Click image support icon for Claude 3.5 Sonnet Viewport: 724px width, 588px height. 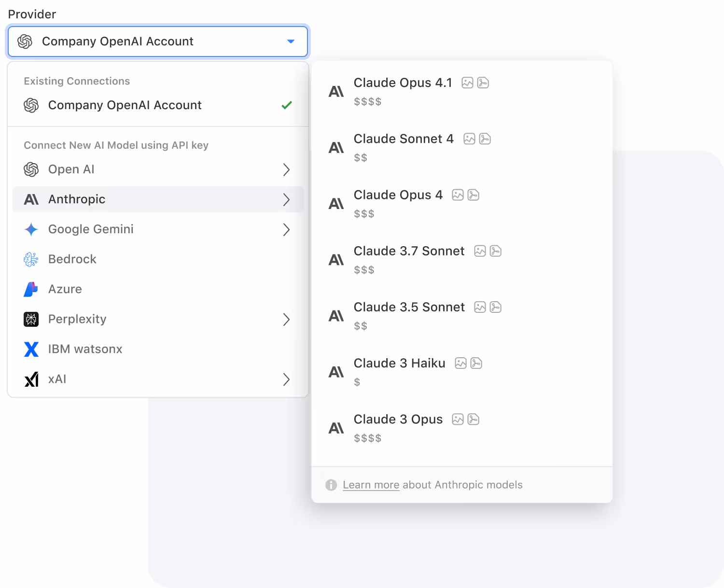click(480, 307)
